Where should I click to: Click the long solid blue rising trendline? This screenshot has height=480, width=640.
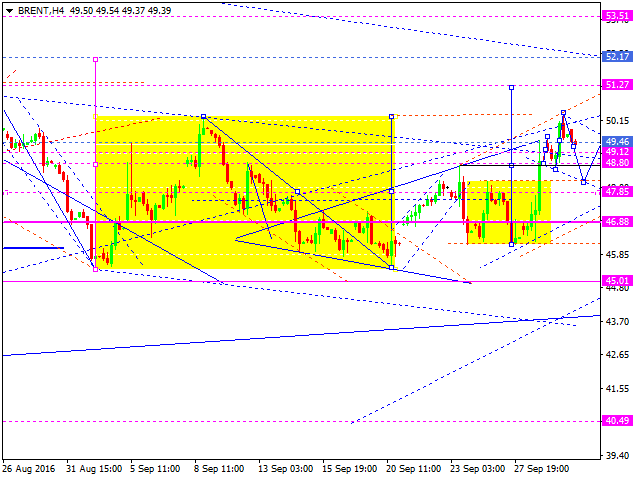point(301,336)
